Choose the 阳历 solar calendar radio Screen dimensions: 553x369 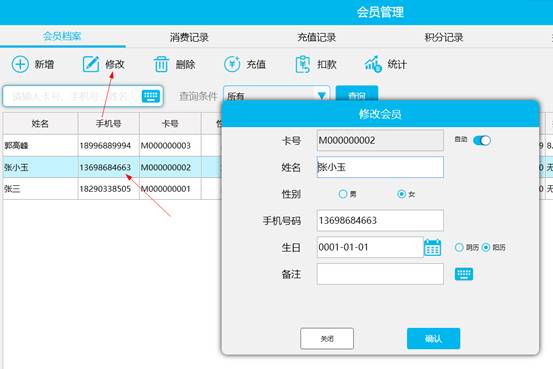486,247
